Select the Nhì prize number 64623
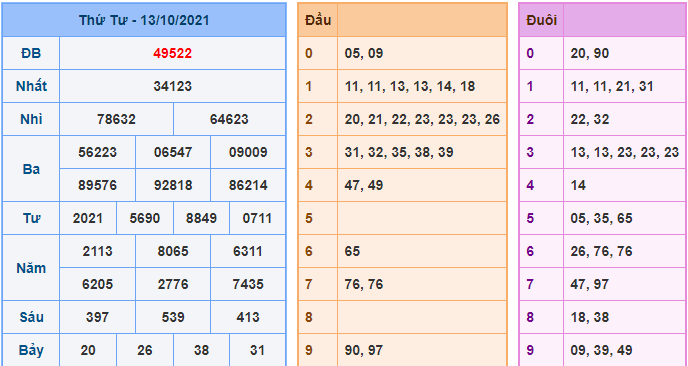The height and width of the screenshot is (366, 688). pyautogui.click(x=229, y=119)
